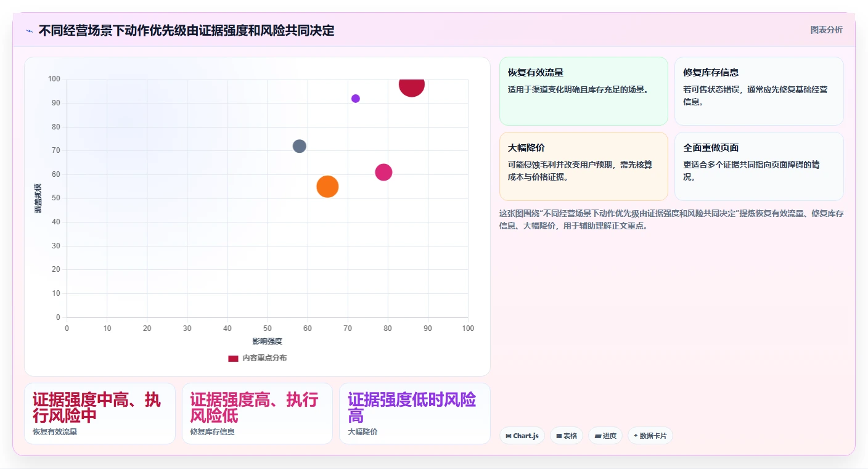The width and height of the screenshot is (868, 469).
Task: Open the orange 大幅降价 info card
Action: pos(584,166)
